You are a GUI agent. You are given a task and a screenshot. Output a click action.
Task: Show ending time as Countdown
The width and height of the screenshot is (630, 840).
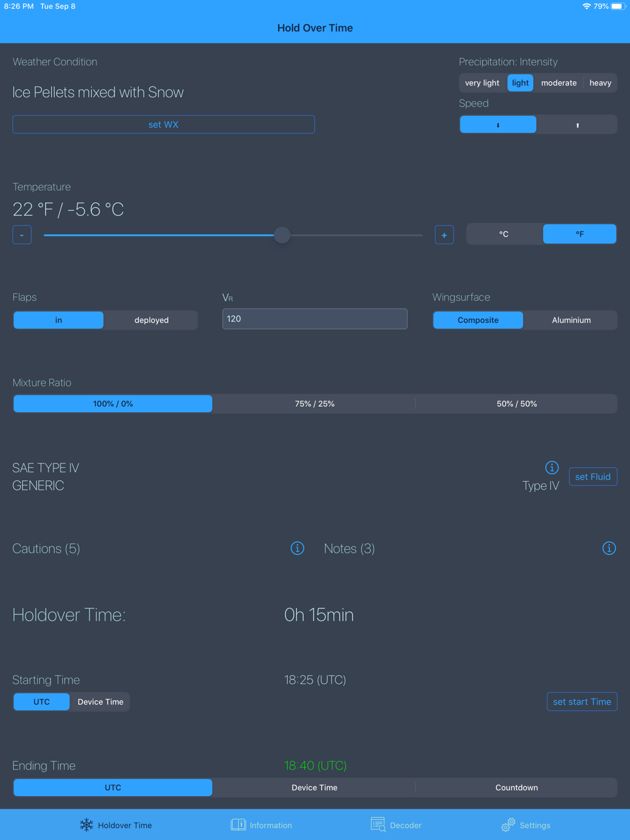[517, 788]
